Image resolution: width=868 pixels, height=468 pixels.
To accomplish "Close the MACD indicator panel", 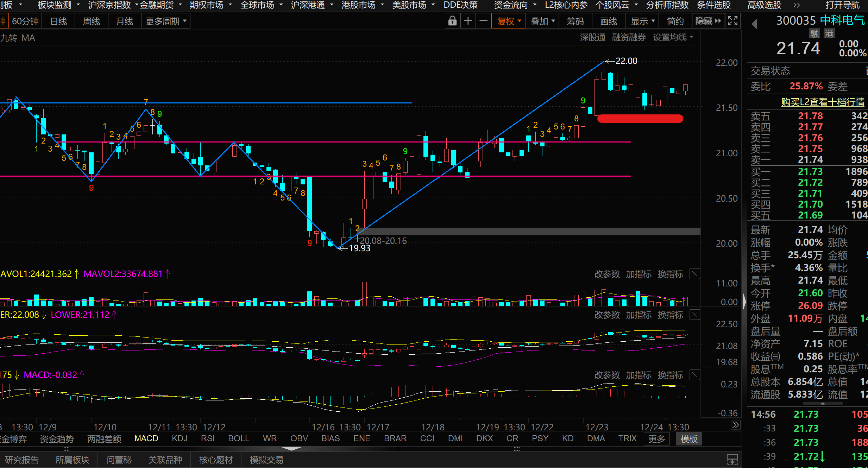I will [x=694, y=375].
